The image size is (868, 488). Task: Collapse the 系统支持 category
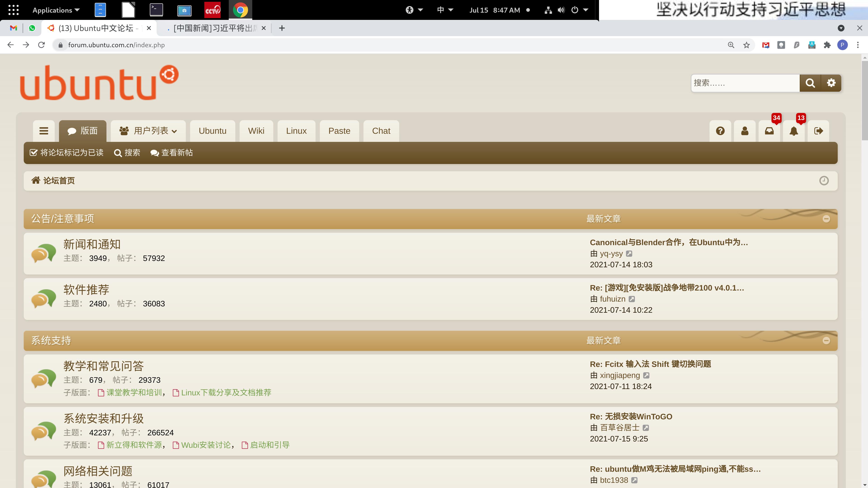pos(826,341)
